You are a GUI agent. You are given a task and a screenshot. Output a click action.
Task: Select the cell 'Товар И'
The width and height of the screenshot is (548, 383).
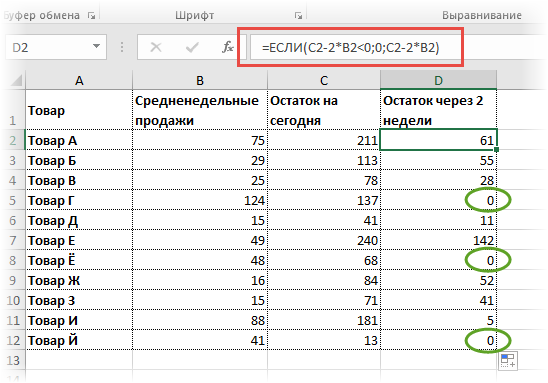(79, 320)
